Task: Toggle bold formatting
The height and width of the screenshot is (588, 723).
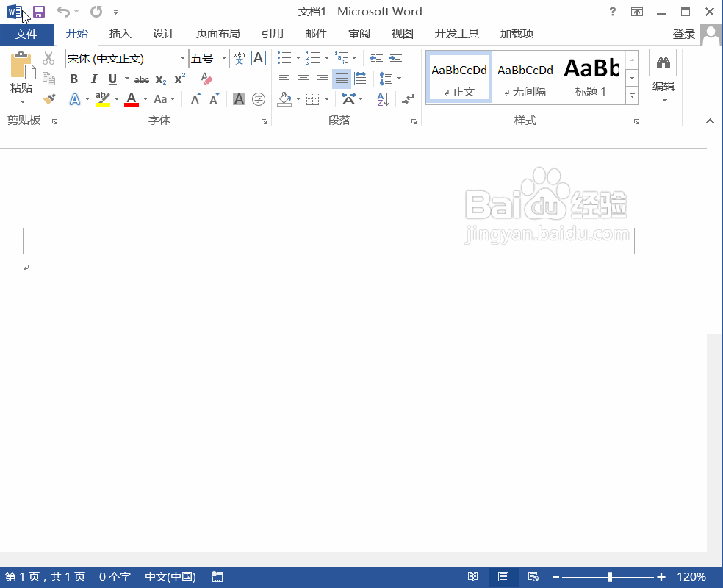Action: pos(74,79)
